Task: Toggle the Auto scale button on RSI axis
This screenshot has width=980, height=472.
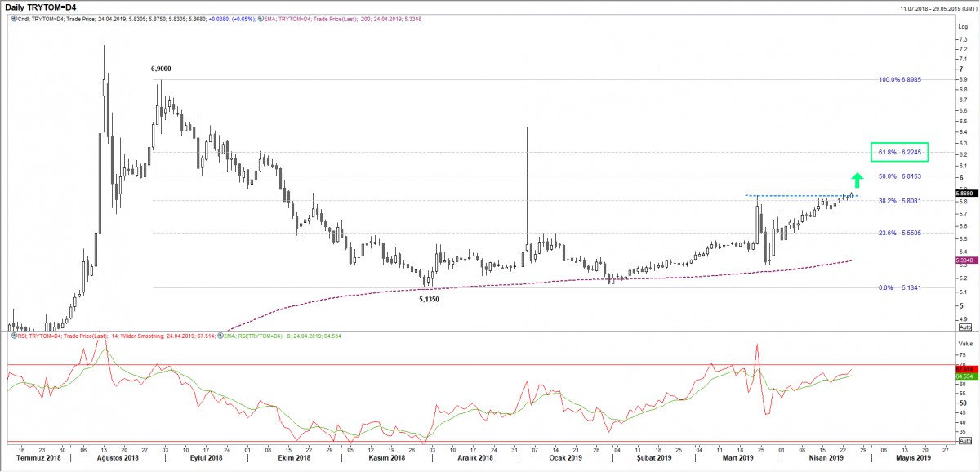Action: coord(965,440)
